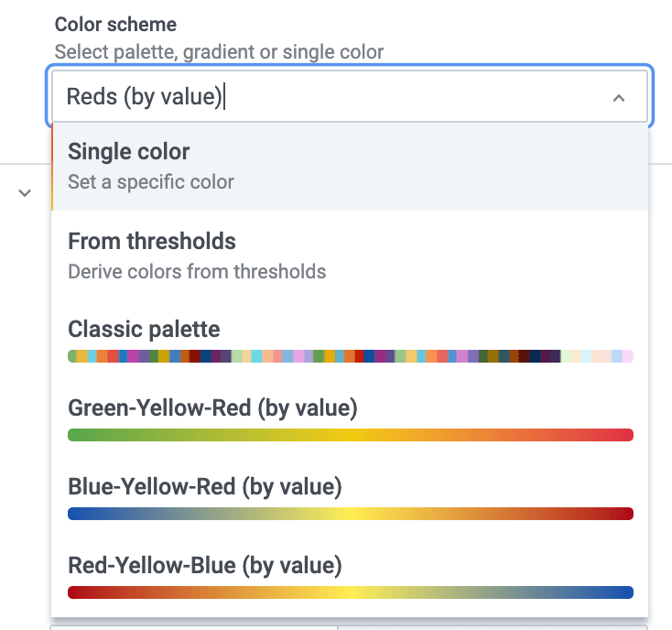Choose "Blue-Yellow-Red (by value)" option label

click(205, 486)
